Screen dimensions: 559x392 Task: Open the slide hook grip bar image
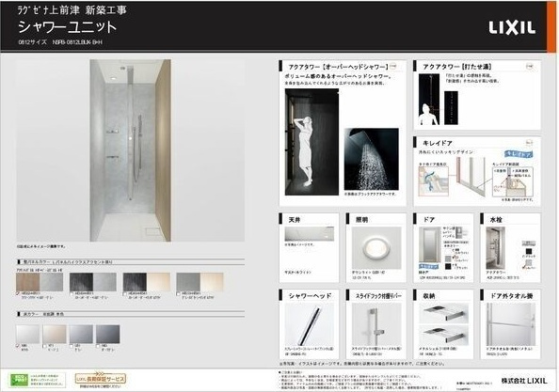pos(376,324)
